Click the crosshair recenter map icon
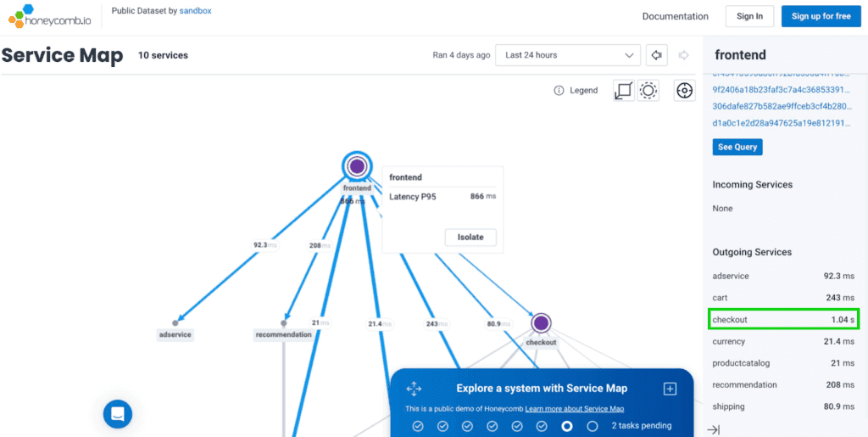868x437 pixels. point(685,91)
